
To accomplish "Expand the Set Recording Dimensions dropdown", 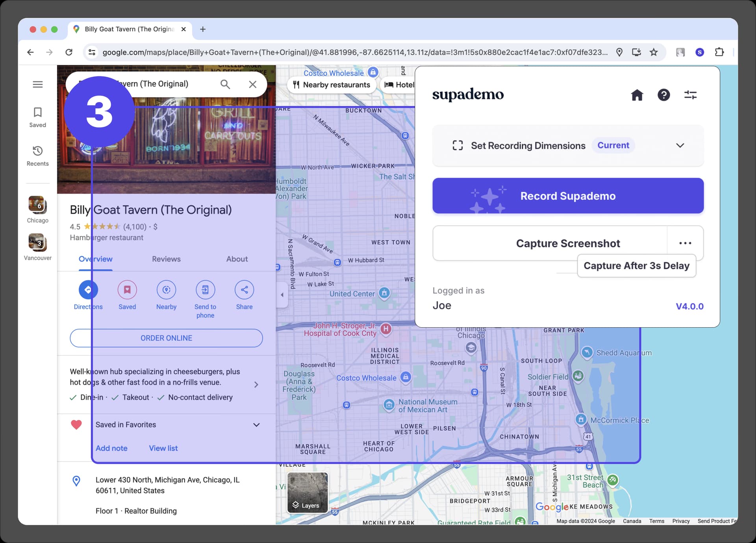I will 680,145.
